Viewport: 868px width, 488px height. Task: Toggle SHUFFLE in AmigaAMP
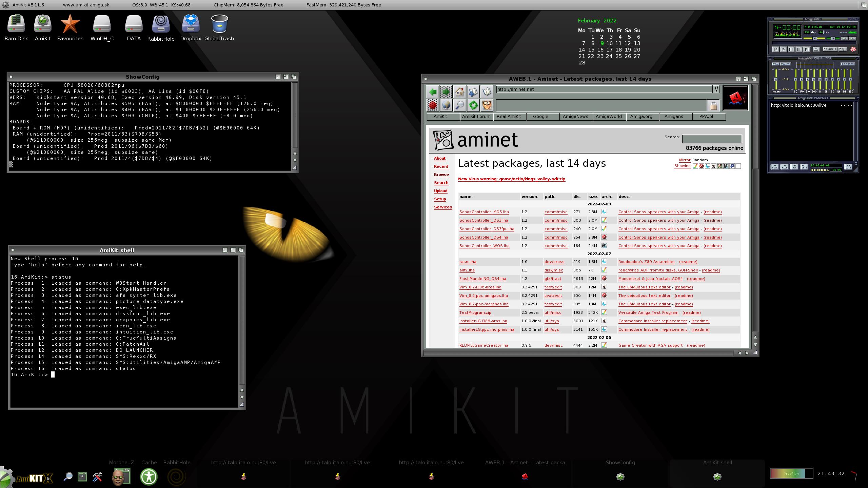(x=830, y=49)
